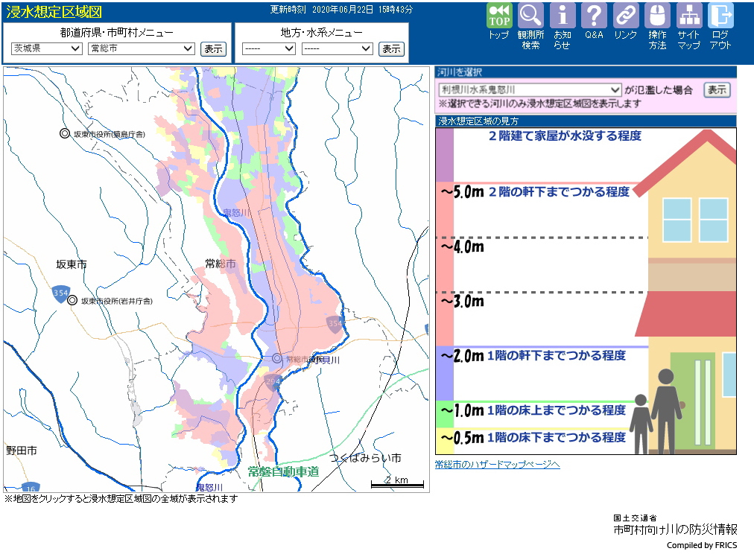Click 坂東市役所(岩井庁舎) marker circle

coord(72,300)
